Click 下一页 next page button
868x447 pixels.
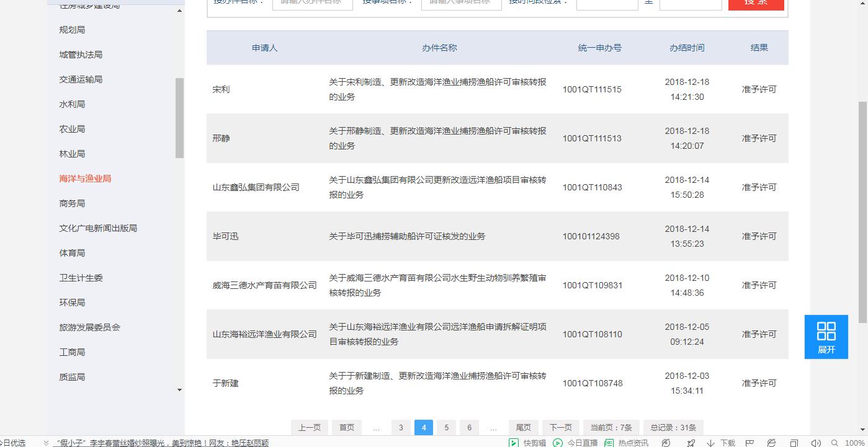pos(560,427)
